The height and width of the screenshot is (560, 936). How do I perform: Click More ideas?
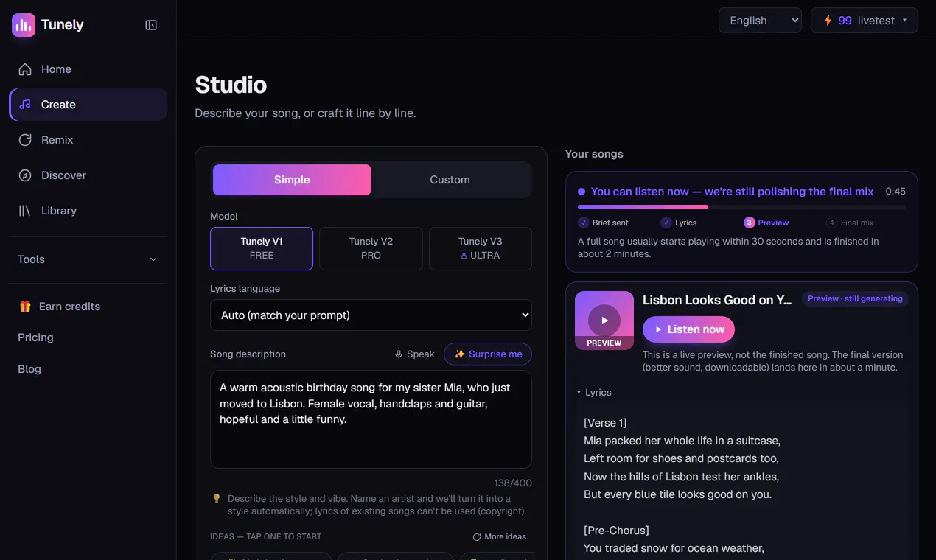[500, 537]
